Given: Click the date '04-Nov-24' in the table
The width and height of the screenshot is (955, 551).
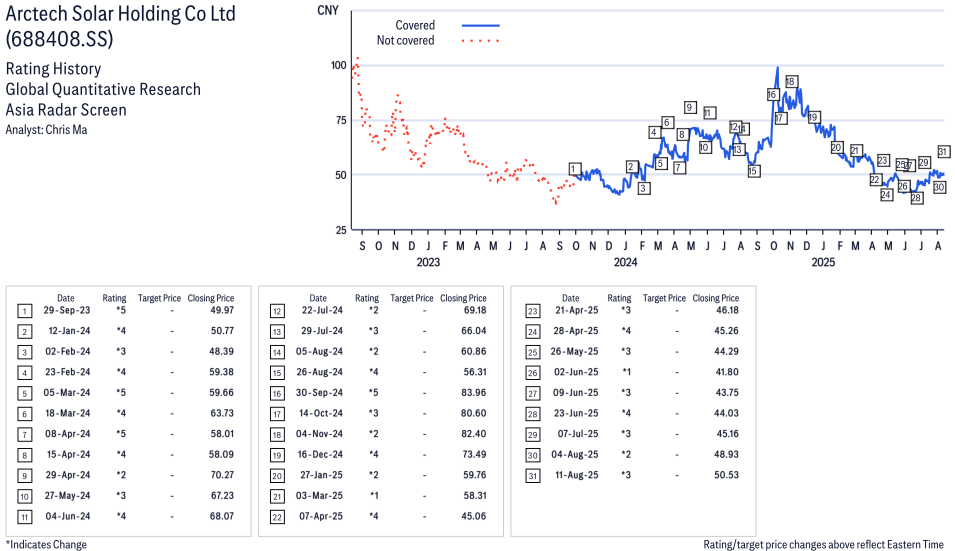Looking at the screenshot, I should tap(320, 433).
